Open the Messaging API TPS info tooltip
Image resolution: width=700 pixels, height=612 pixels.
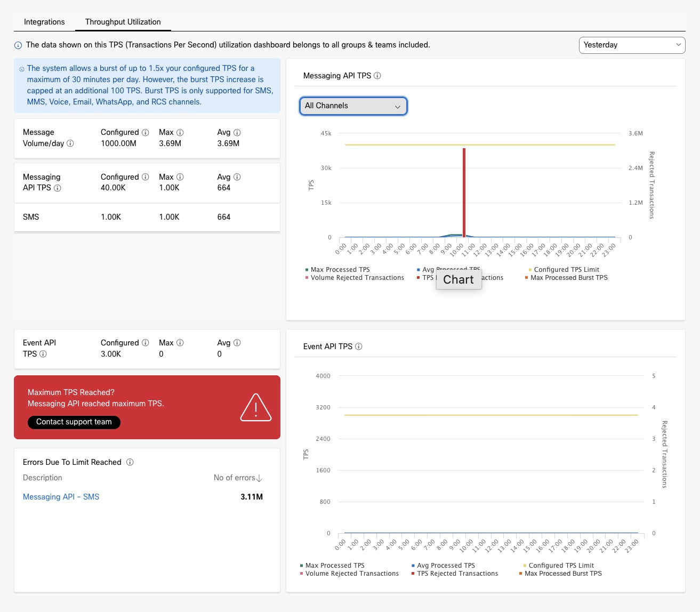pyautogui.click(x=379, y=76)
